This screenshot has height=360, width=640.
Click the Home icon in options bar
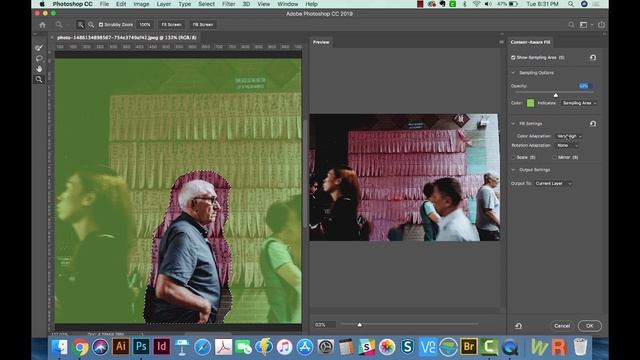(42, 24)
